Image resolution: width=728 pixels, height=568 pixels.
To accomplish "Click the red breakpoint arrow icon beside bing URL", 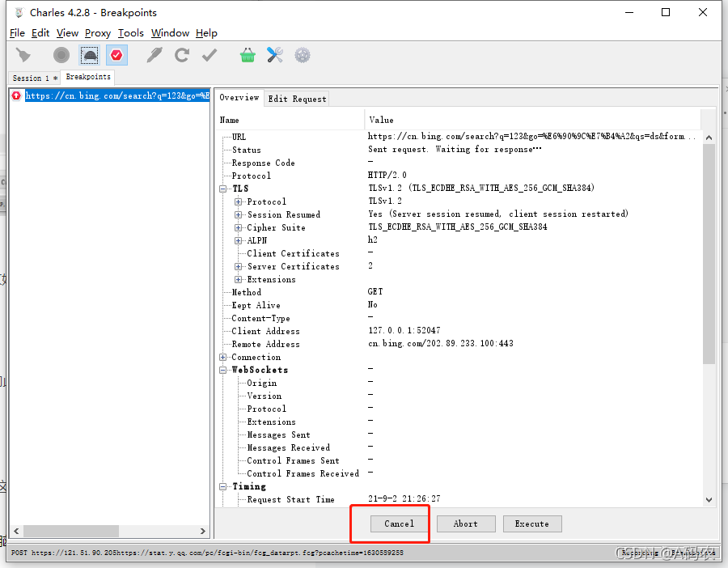I will [x=16, y=95].
